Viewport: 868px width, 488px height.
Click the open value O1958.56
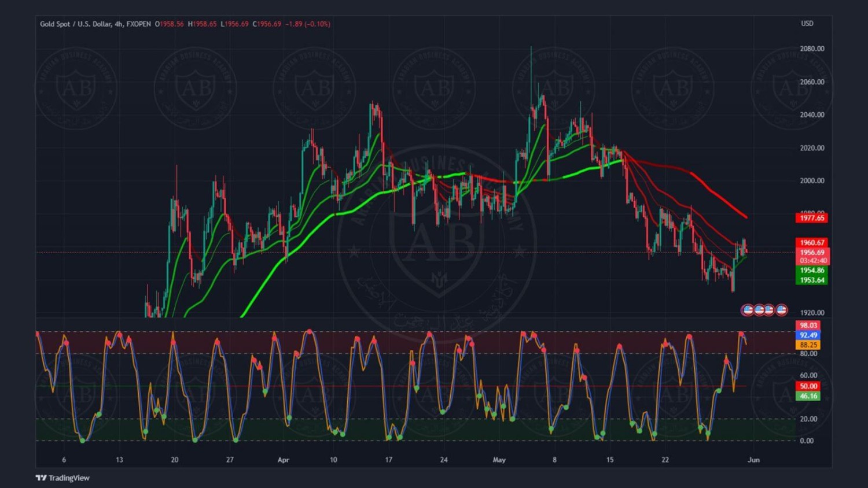(169, 24)
